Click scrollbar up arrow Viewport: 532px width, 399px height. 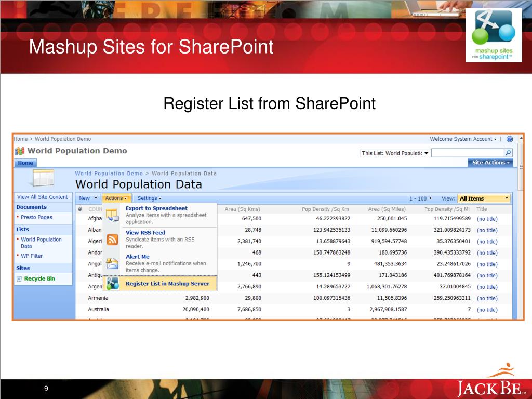click(x=521, y=138)
